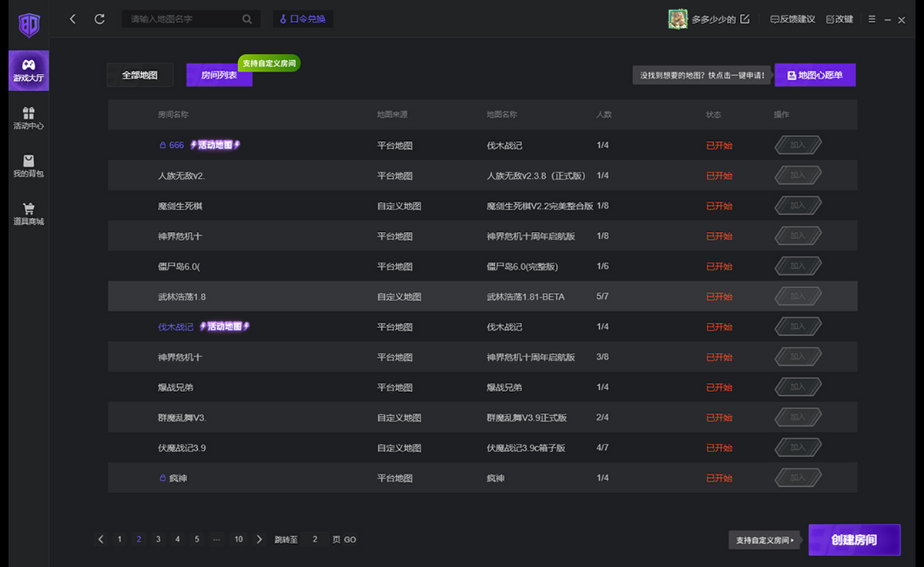Open 我的背包 backpack in sidebar
The width and height of the screenshot is (924, 567).
tap(28, 166)
